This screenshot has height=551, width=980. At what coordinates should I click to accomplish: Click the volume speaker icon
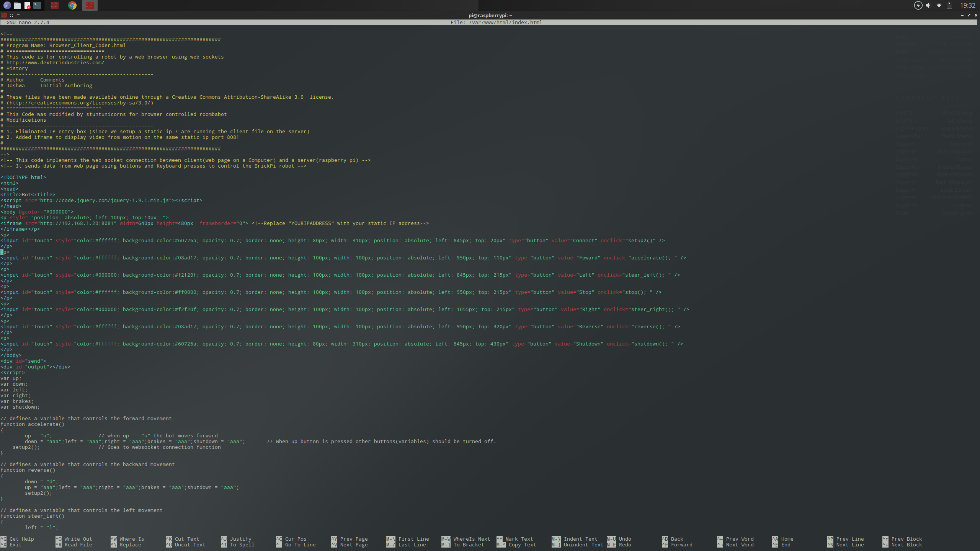pyautogui.click(x=928, y=5)
